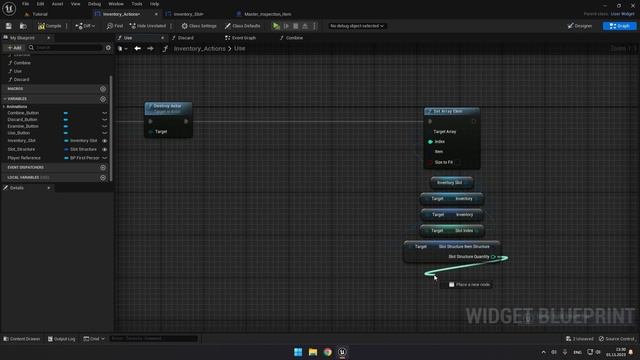This screenshot has height=360, width=640.
Task: Click Slot_Structure variable type pill
Action: 66,149
